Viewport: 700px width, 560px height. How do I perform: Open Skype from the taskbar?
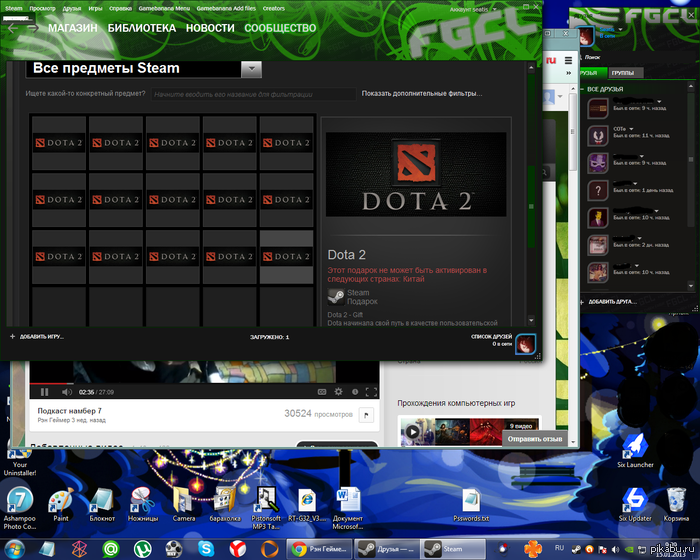pyautogui.click(x=206, y=549)
